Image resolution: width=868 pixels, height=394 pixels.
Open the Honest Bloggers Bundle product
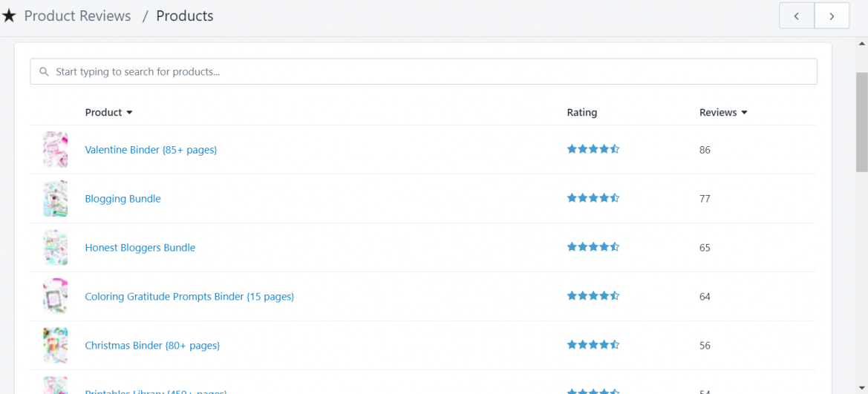pos(140,247)
